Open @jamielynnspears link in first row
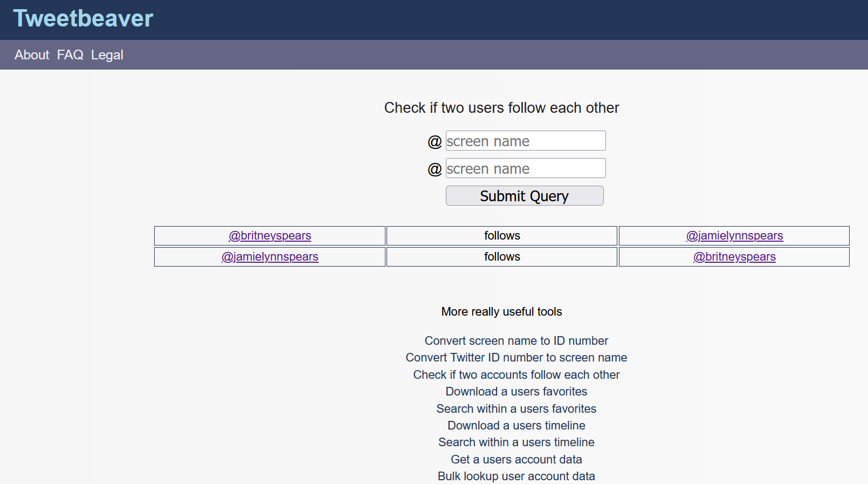The height and width of the screenshot is (484, 868). pyautogui.click(x=734, y=236)
